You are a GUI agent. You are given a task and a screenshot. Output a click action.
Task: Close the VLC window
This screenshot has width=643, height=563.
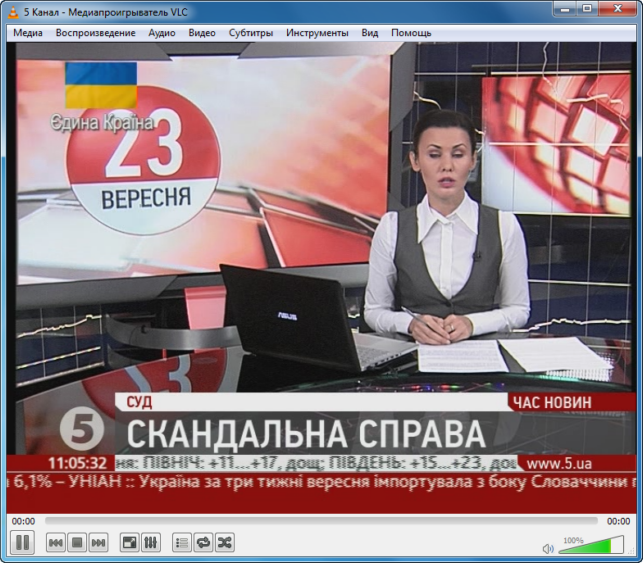pyautogui.click(x=618, y=8)
